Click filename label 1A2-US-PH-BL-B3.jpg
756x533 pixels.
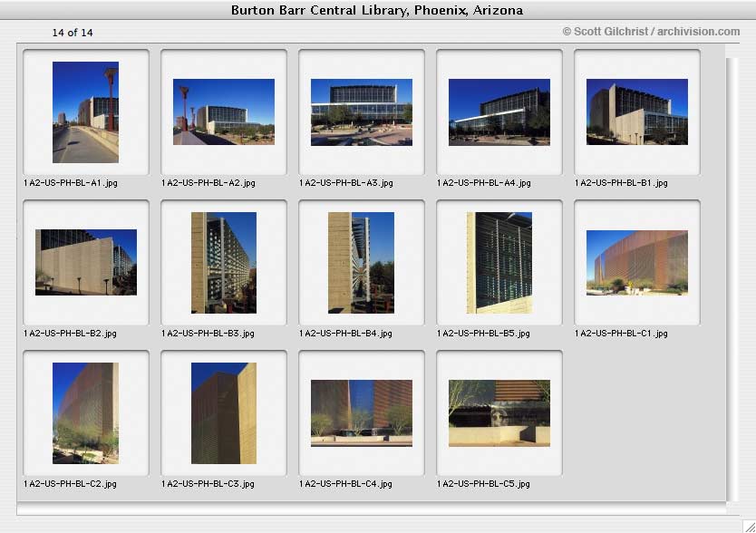[x=208, y=334]
